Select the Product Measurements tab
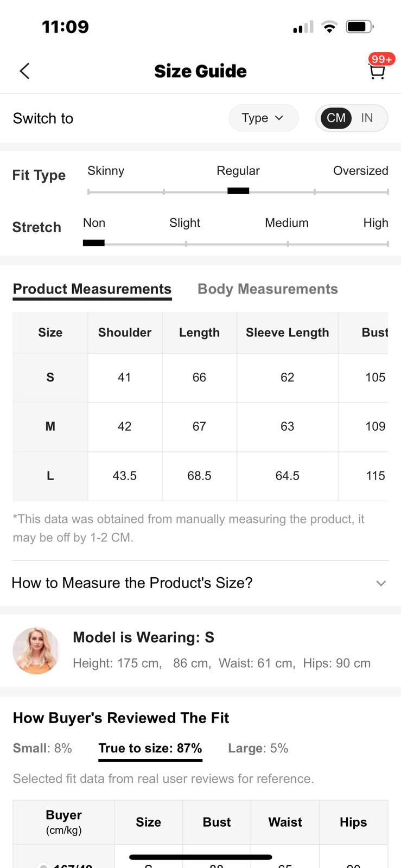401x868 pixels. [92, 289]
